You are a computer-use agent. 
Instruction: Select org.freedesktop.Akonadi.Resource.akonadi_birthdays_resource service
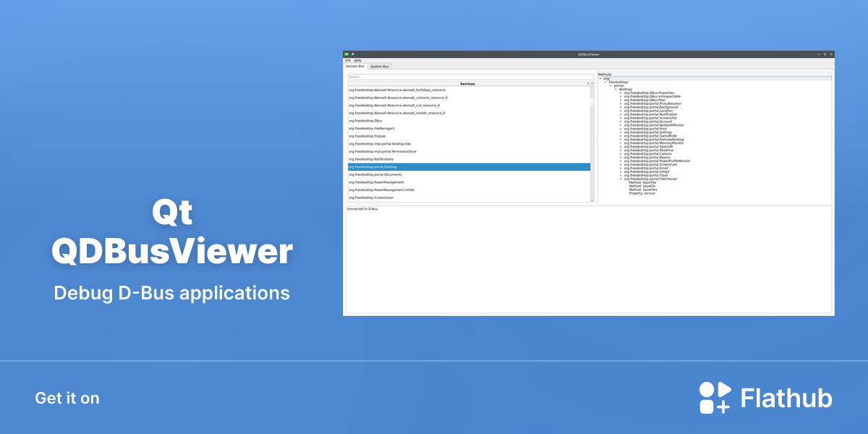tap(469, 90)
